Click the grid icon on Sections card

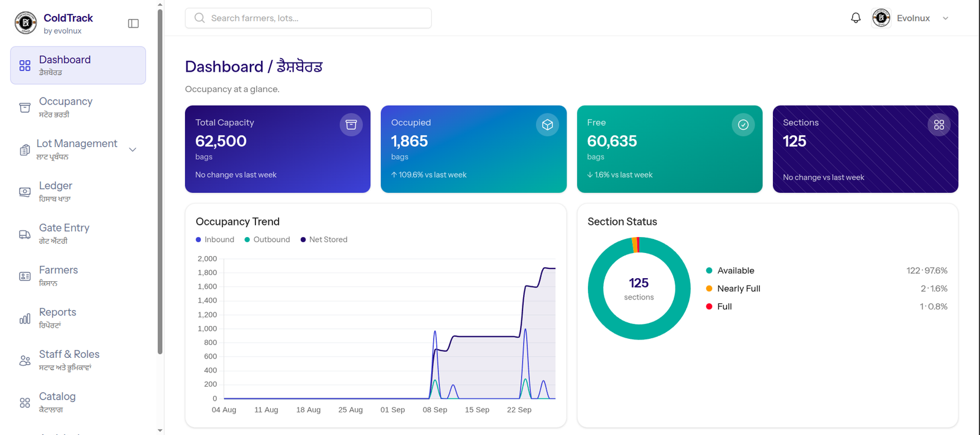click(939, 125)
